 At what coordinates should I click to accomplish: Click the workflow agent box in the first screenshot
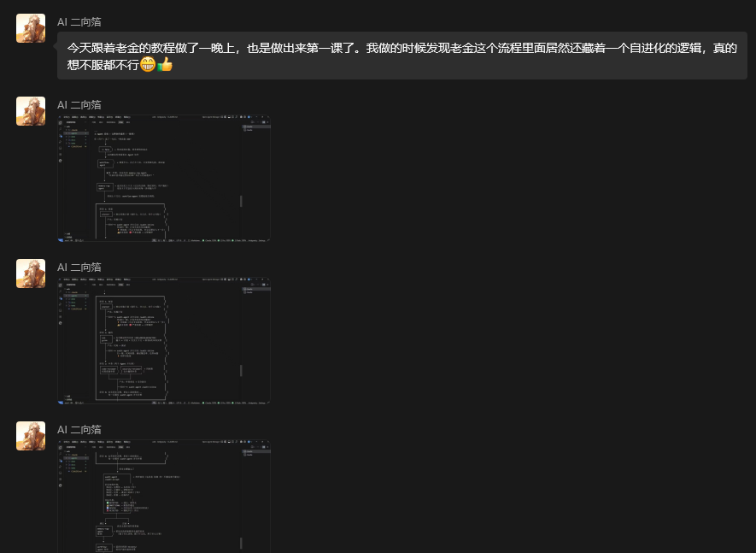[x=106, y=164]
